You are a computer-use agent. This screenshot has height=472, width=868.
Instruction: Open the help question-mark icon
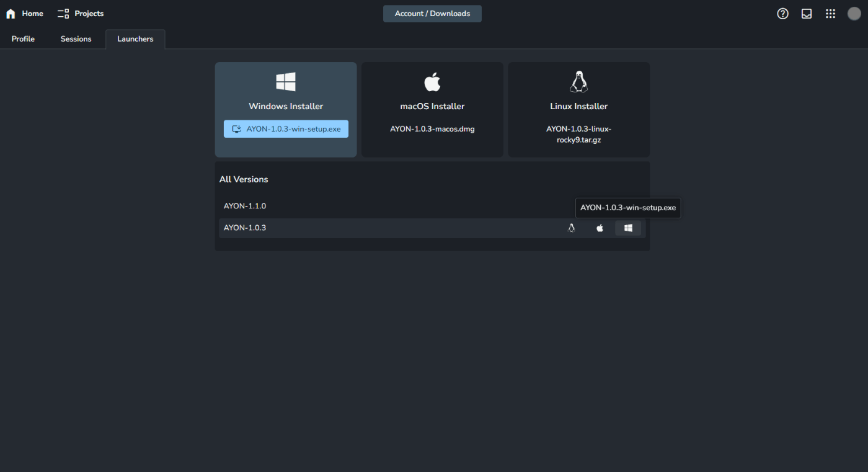[x=782, y=14]
